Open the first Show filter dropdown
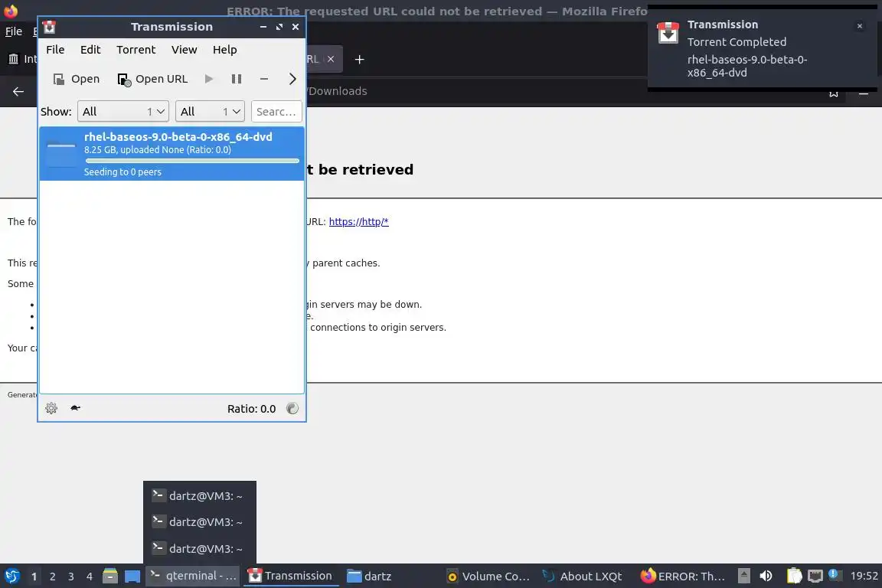Viewport: 882px width, 588px height. click(x=123, y=112)
